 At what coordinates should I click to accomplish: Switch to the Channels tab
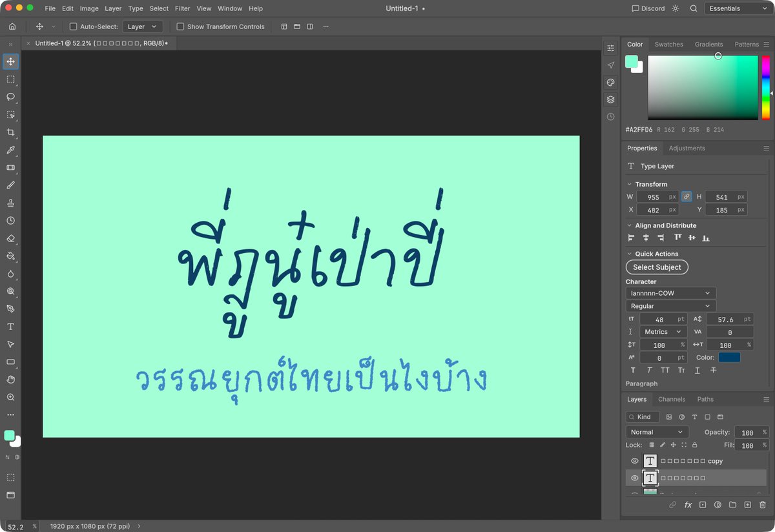point(671,399)
